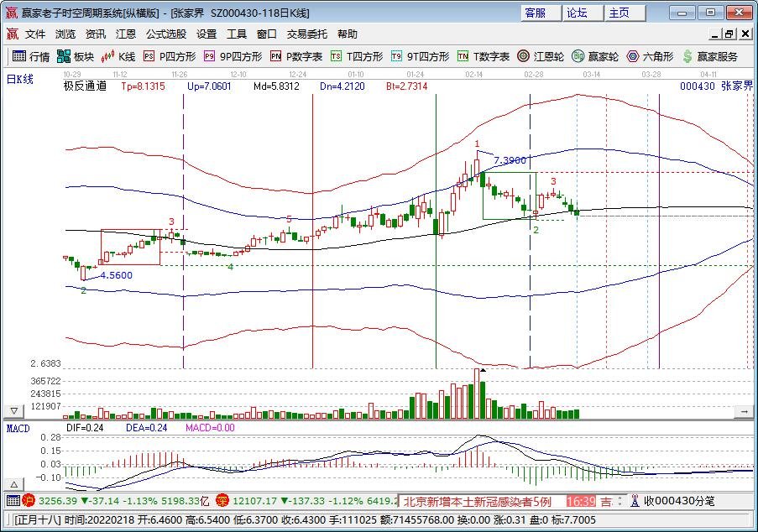The height and width of the screenshot is (532, 758).
Task: Click the Md=5.8312 value
Action: coord(276,86)
